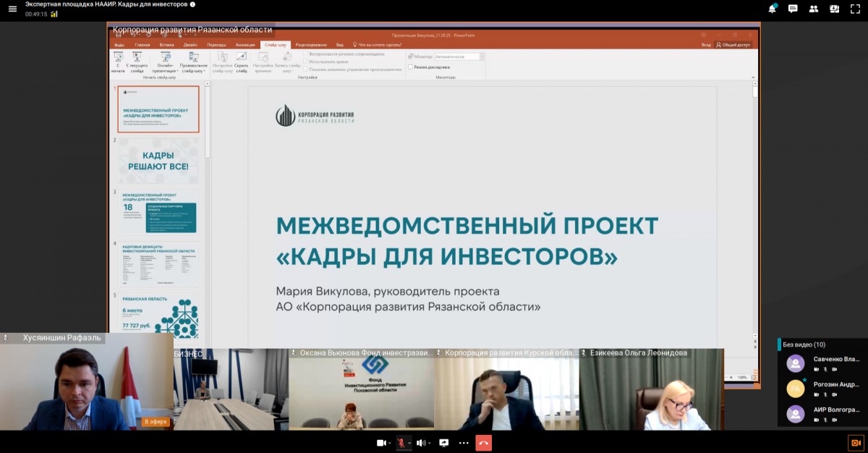Select slide 3 thumbnail in slide panel
Image resolution: width=868 pixels, height=453 pixels.
158,213
